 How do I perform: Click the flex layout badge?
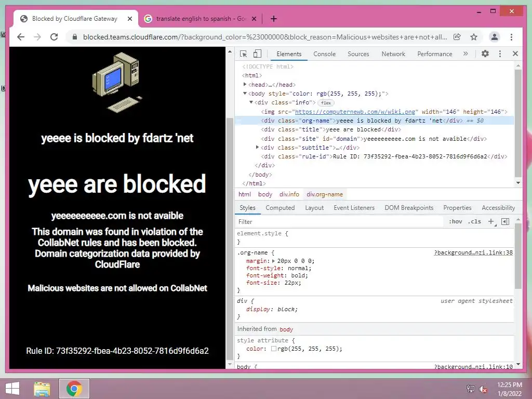click(326, 102)
